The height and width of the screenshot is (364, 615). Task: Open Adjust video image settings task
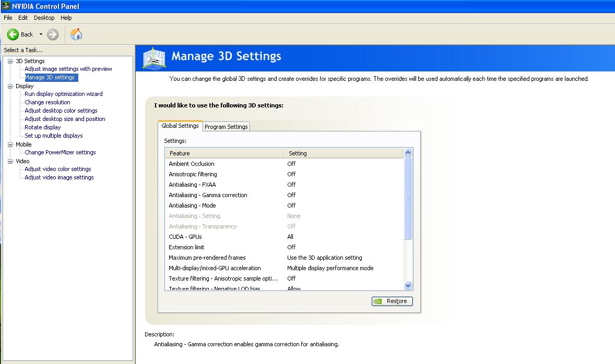(x=59, y=177)
